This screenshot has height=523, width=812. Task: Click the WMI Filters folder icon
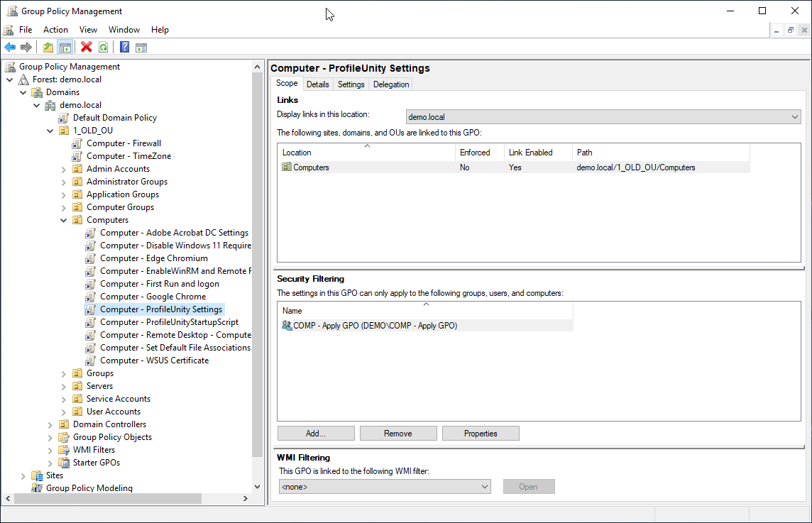point(64,450)
